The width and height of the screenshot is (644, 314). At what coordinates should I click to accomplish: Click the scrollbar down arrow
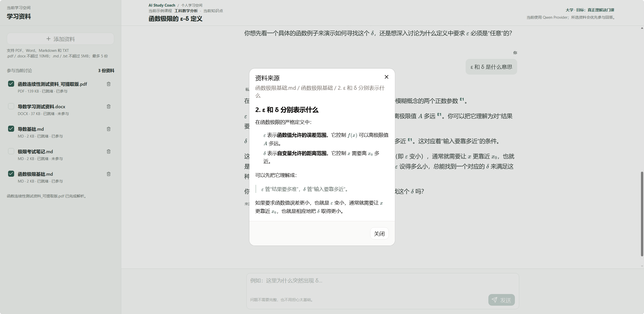[642, 266]
